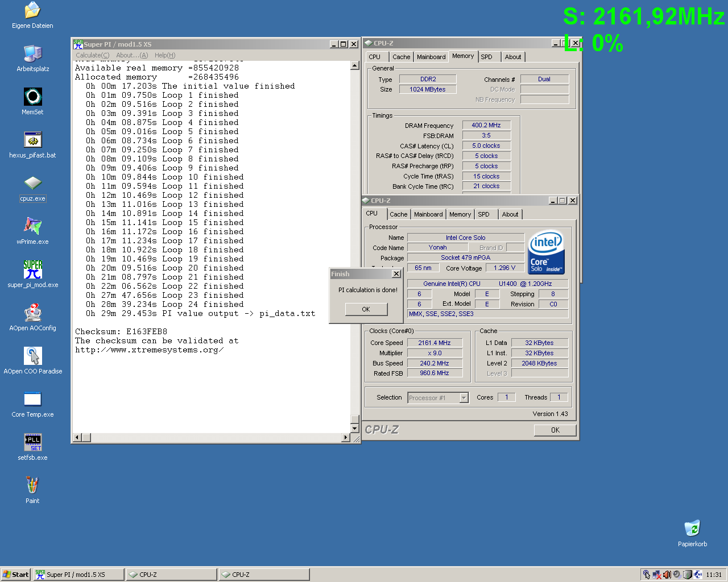Switch to About tab in front CPU-Z
The height and width of the screenshot is (582, 728).
(510, 214)
